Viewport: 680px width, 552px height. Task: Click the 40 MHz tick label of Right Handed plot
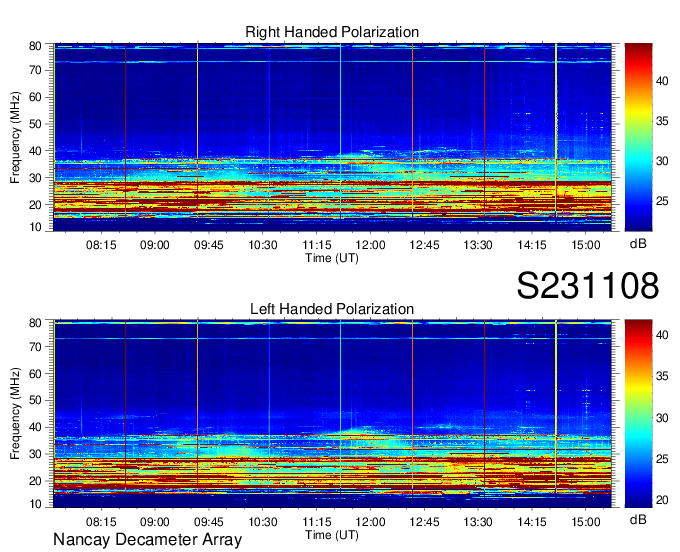tap(35, 151)
